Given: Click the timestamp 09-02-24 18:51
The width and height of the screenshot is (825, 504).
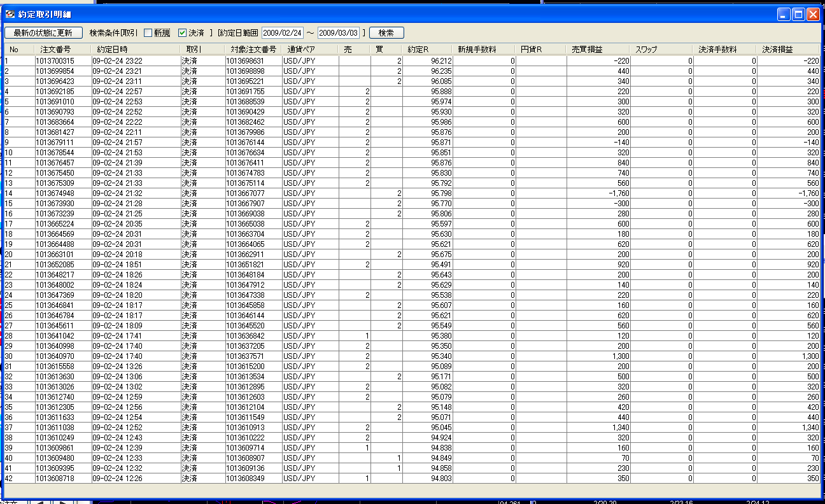Looking at the screenshot, I should point(117,265).
